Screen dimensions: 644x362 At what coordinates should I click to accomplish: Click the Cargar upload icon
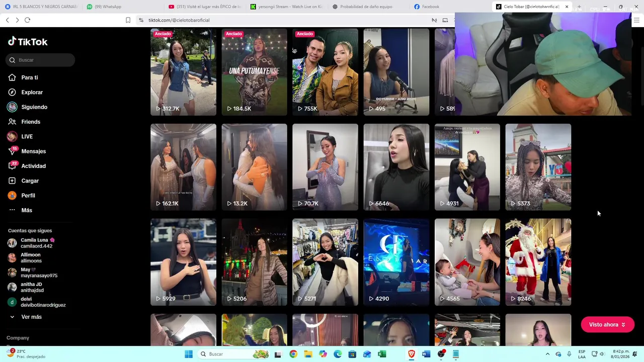[12, 180]
